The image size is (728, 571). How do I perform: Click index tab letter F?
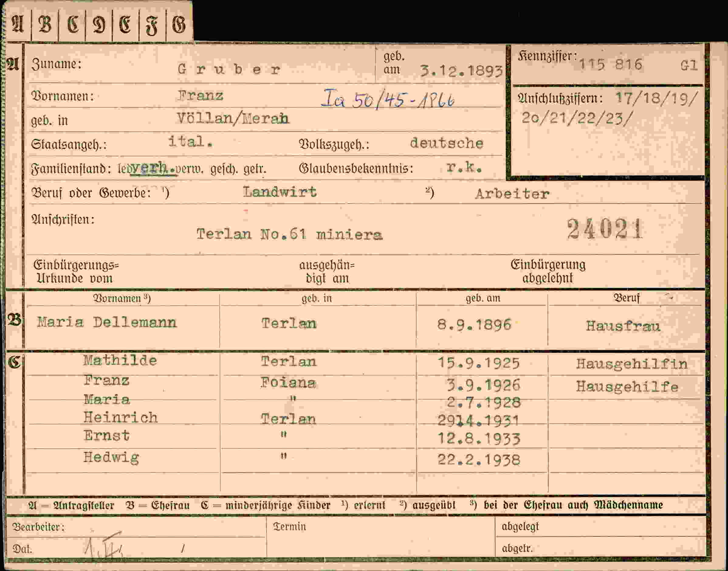(x=152, y=26)
